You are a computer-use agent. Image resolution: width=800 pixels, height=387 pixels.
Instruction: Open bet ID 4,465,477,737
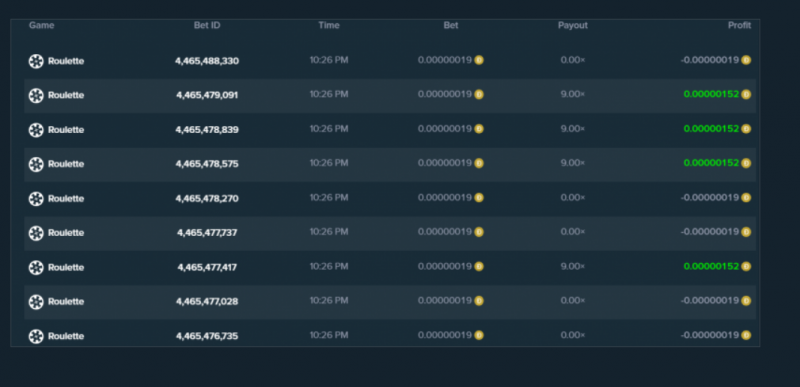coord(207,233)
